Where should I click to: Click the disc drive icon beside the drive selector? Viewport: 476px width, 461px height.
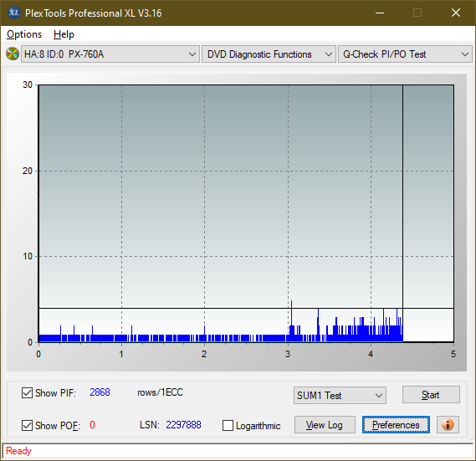click(13, 54)
